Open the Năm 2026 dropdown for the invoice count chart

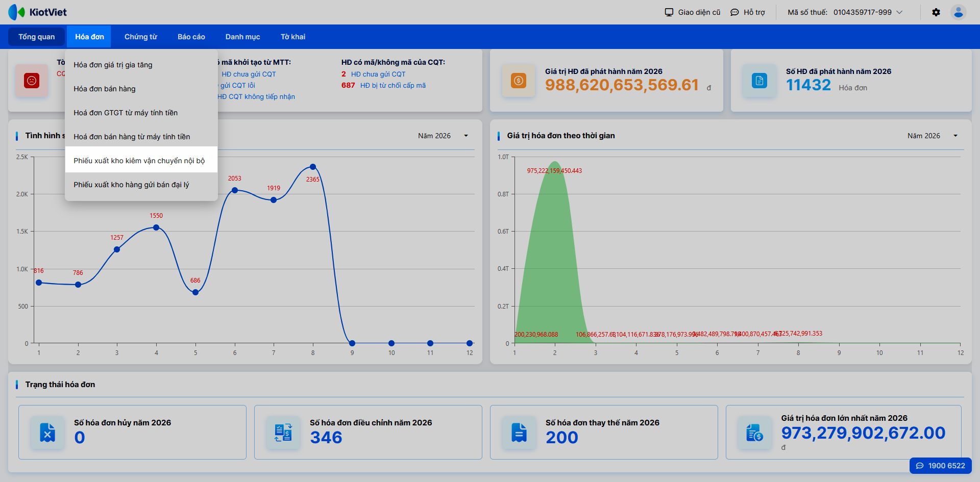[x=443, y=136]
